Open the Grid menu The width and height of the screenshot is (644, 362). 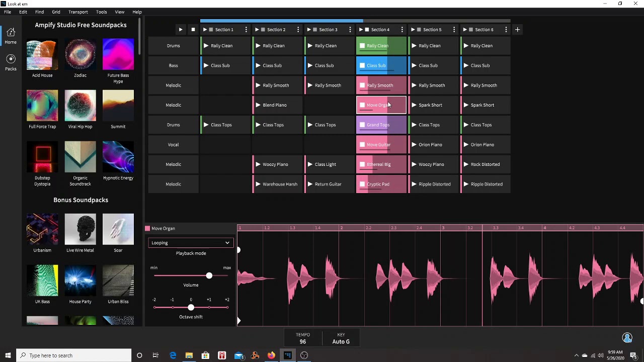(x=56, y=12)
